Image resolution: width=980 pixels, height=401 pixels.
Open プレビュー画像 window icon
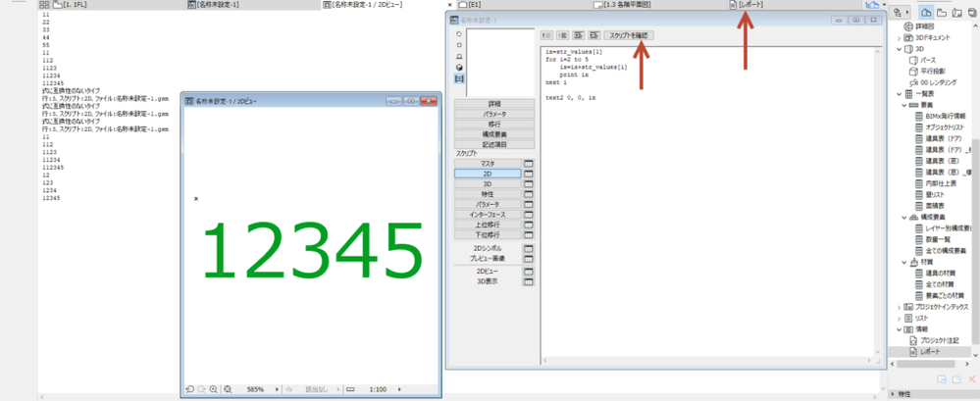pyautogui.click(x=529, y=258)
